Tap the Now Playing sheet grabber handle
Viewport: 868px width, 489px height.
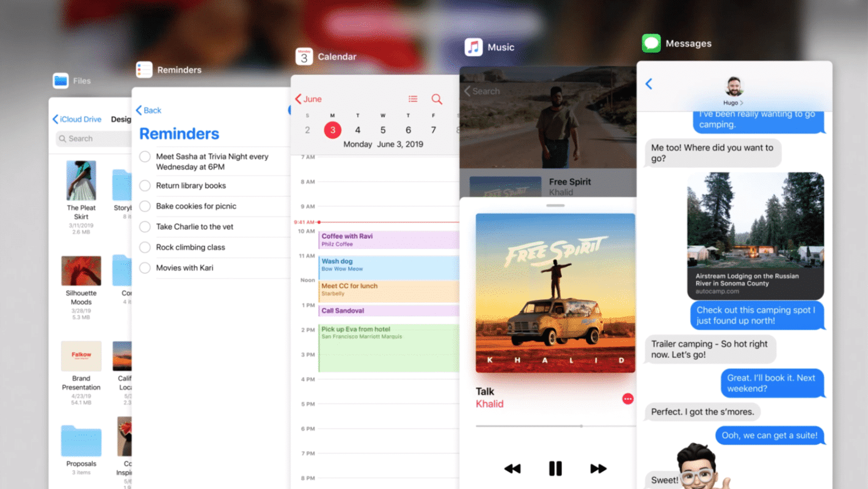tap(555, 206)
